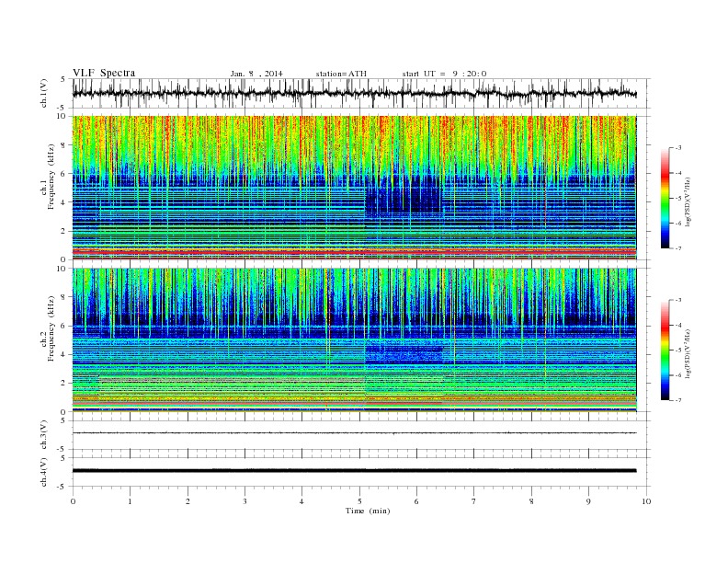Click the "0" tick on the time axis

[73, 501]
